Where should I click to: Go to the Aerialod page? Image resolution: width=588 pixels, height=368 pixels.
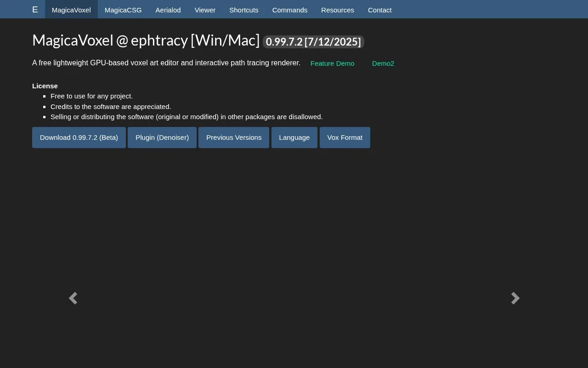click(x=168, y=10)
